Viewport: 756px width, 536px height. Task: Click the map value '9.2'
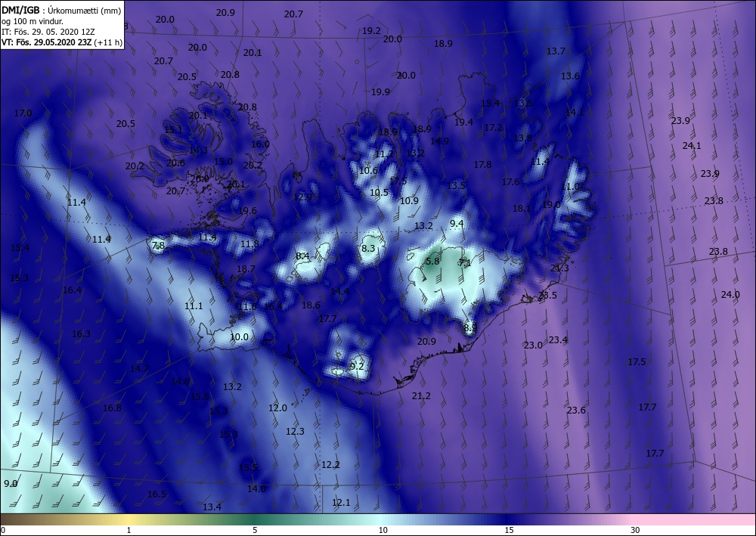(x=357, y=367)
